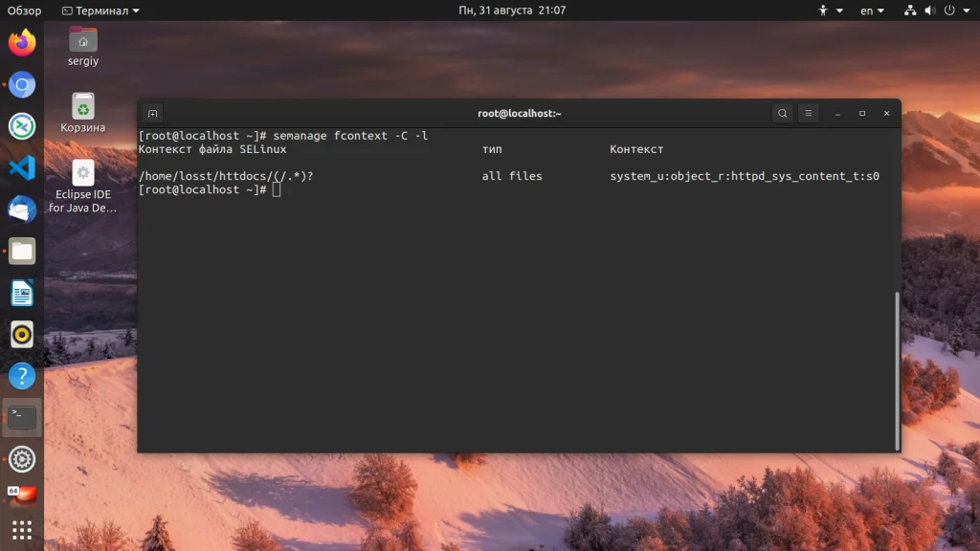The width and height of the screenshot is (980, 551).
Task: Open the Терминал app menu in top bar
Action: pos(100,11)
